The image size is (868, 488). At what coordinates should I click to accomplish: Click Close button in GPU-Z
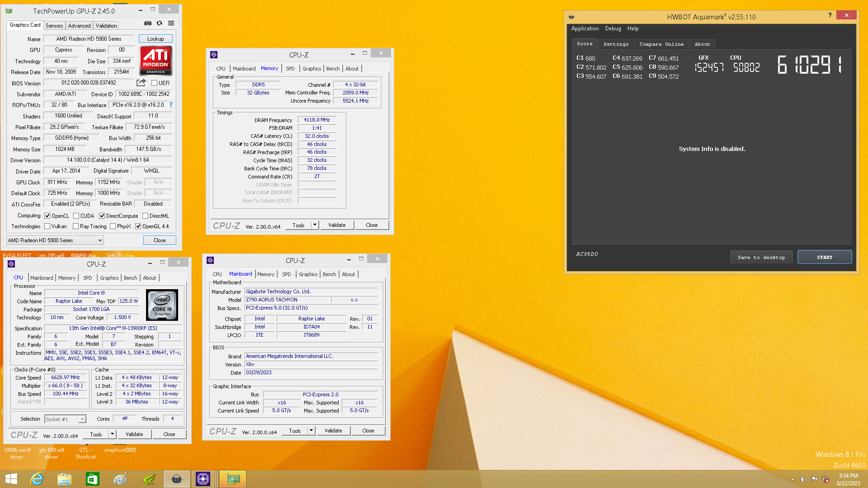click(160, 240)
